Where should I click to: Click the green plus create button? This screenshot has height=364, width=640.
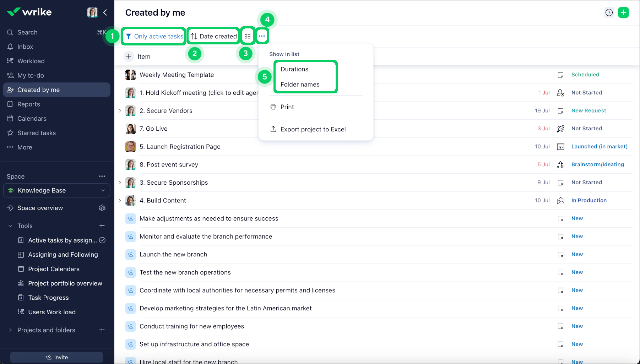click(623, 12)
